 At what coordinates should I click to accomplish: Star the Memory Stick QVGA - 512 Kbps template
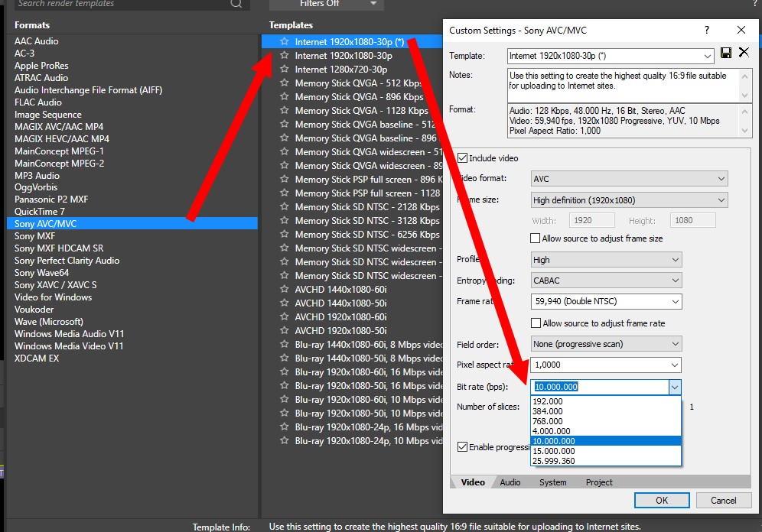point(285,83)
